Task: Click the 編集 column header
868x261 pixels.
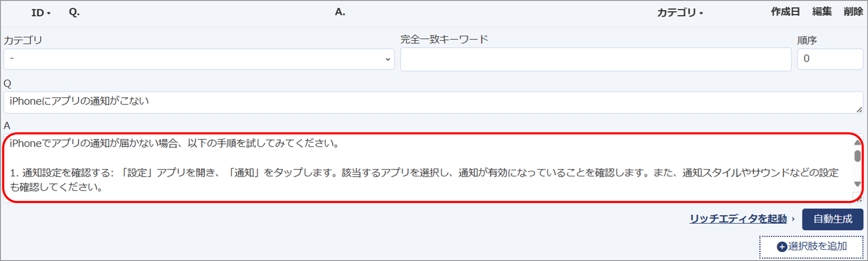Action: coord(822,12)
